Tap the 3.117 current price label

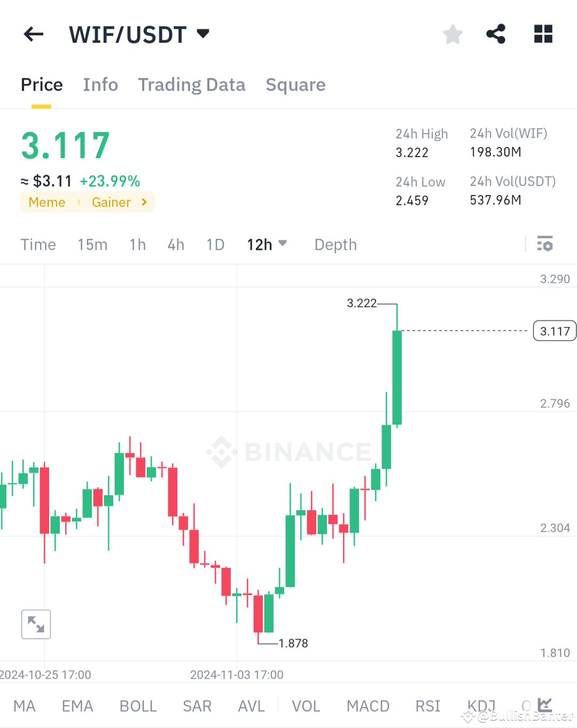pyautogui.click(x=554, y=331)
